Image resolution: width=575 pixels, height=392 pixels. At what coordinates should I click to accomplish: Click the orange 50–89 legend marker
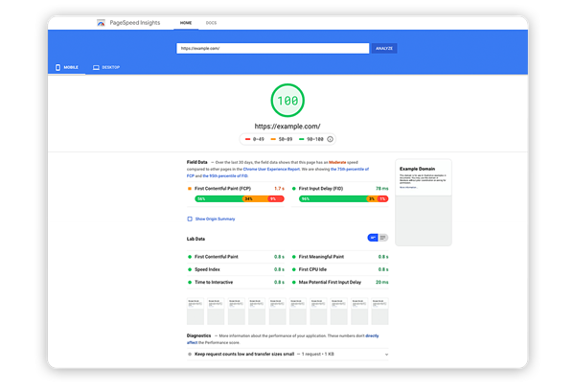273,139
